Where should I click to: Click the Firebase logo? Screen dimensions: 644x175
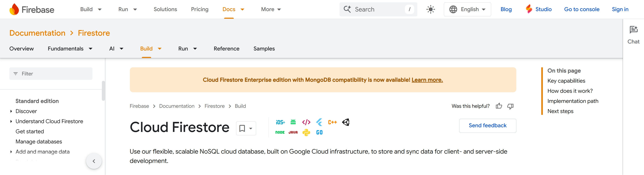tap(32, 10)
